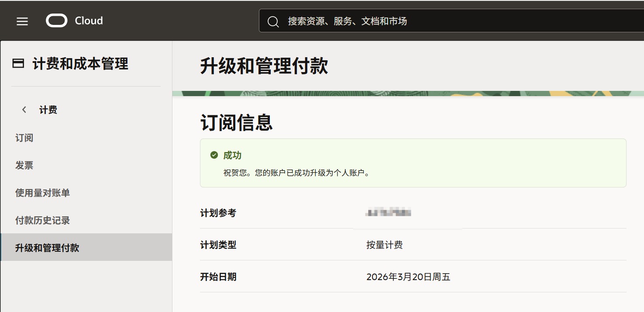Click the 订阅信息 section title
The image size is (644, 312).
click(x=236, y=123)
